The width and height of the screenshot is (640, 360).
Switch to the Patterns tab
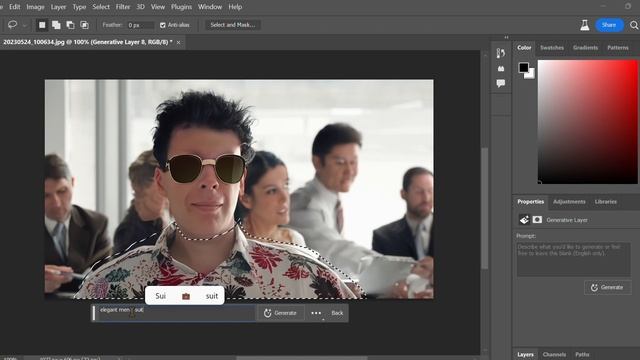pos(618,48)
